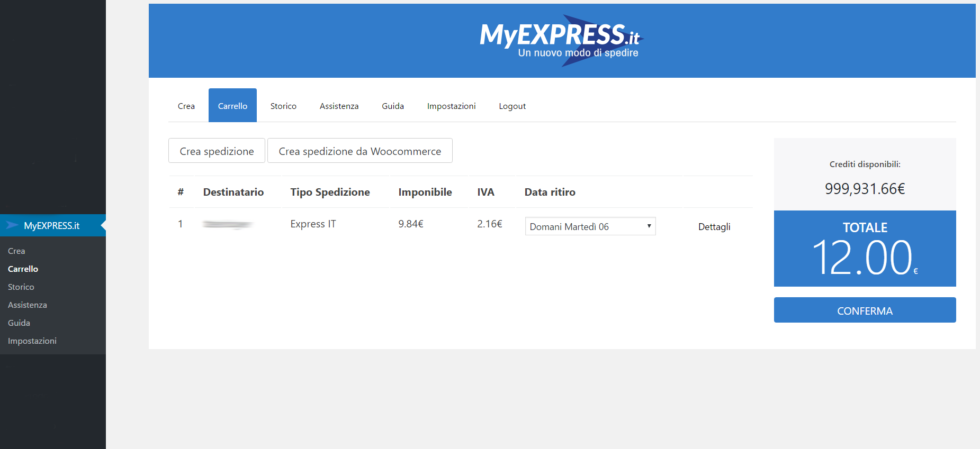Click Logout in the top navigation
This screenshot has width=980, height=449.
click(x=512, y=106)
